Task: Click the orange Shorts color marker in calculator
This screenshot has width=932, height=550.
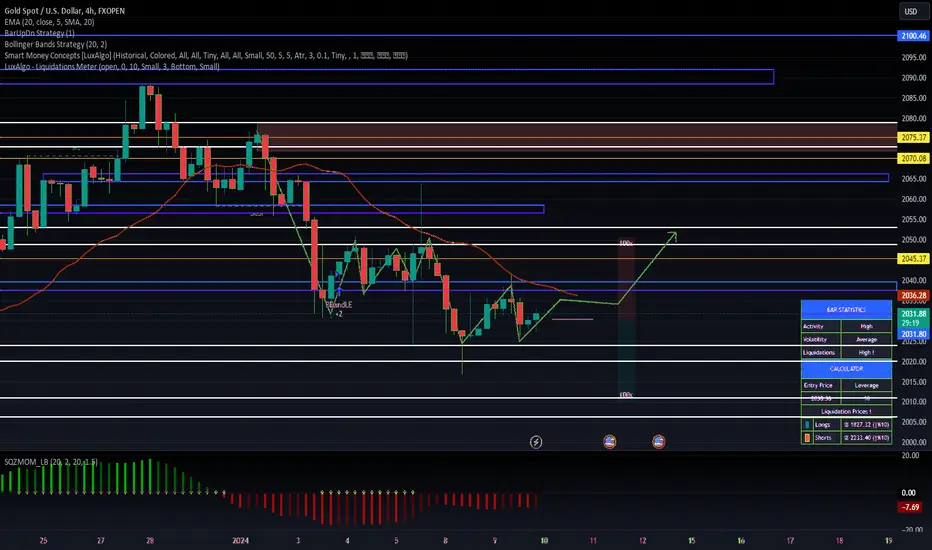Action: [x=807, y=438]
